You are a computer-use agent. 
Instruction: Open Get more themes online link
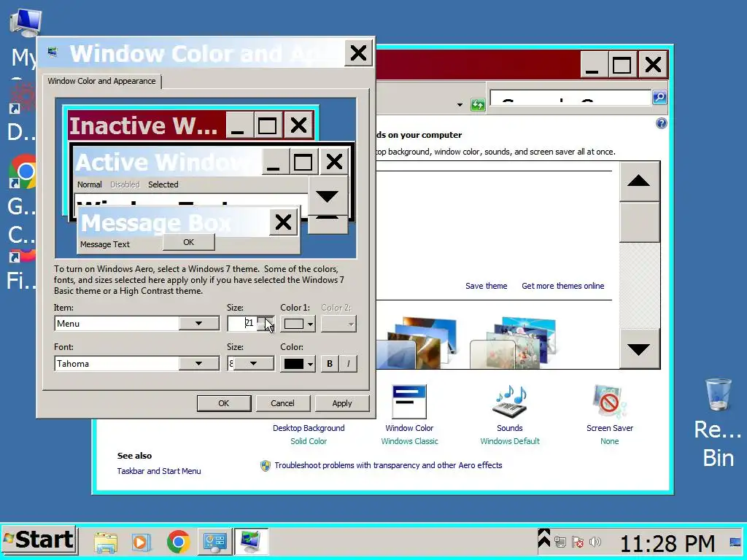(562, 286)
